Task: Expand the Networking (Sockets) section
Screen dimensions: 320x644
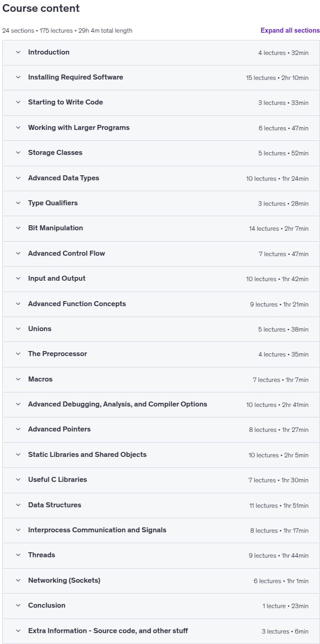Action: [x=161, y=580]
